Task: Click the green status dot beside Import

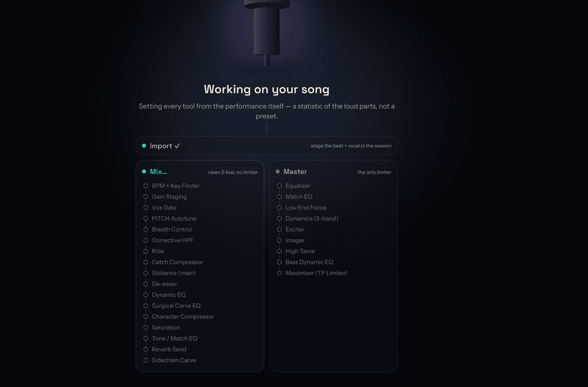Action: 144,146
